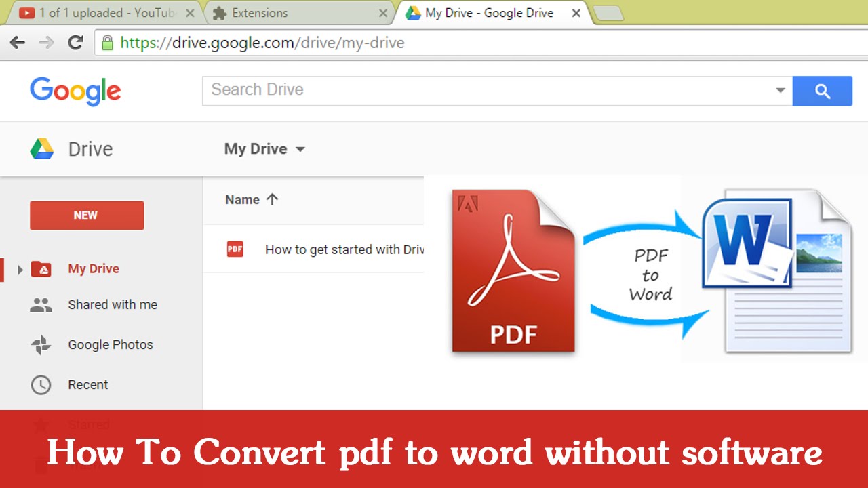Click the sort arrow next to Name
This screenshot has height=488, width=868.
[272, 199]
